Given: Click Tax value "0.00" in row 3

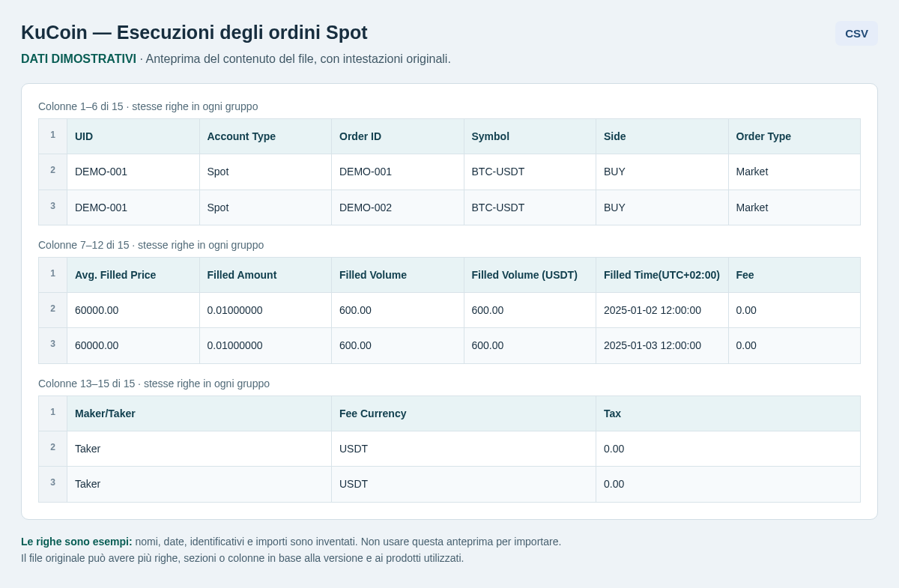Looking at the screenshot, I should click(x=728, y=484).
